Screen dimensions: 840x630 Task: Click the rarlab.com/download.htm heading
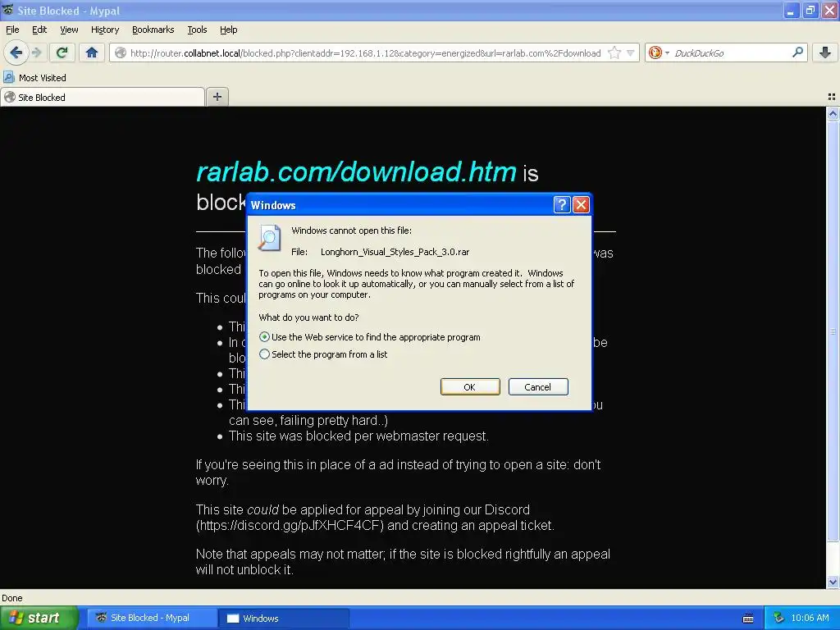point(356,171)
